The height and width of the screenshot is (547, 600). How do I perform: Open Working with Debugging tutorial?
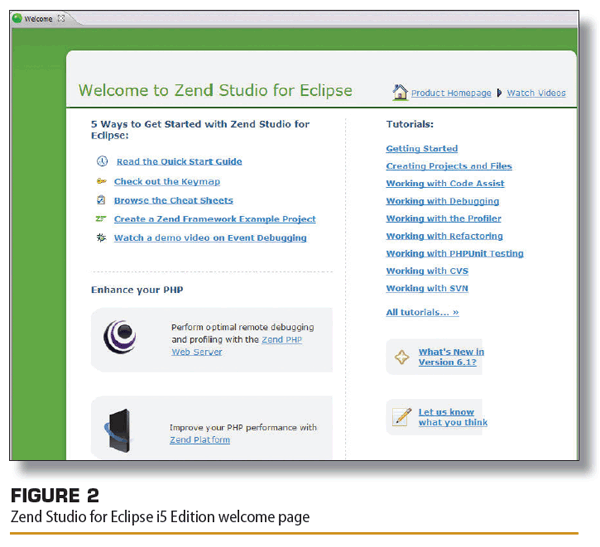click(x=442, y=201)
